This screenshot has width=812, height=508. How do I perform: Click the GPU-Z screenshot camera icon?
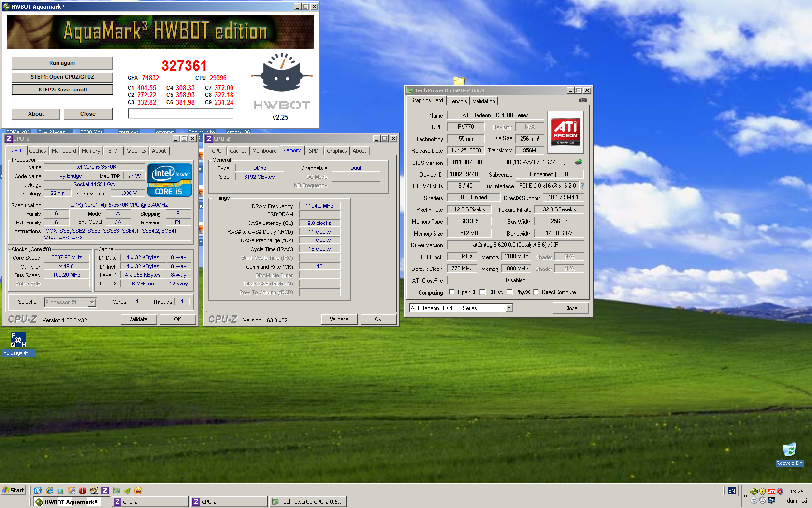click(x=582, y=100)
